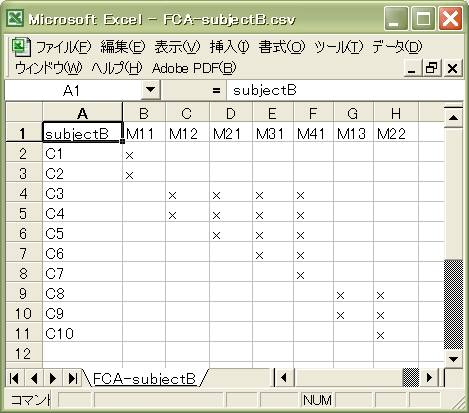Go to last sheet tab navigation arrow

(72, 378)
